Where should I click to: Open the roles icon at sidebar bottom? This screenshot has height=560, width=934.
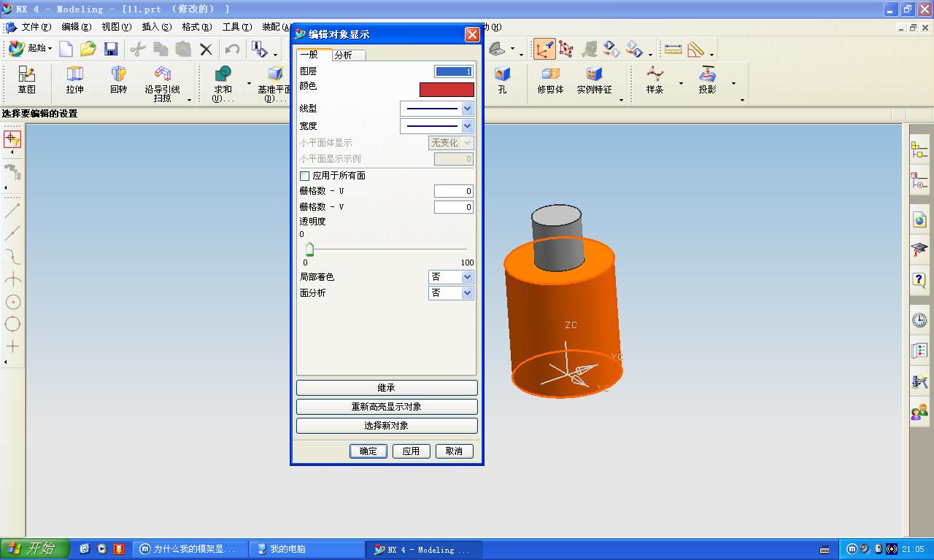click(x=919, y=413)
